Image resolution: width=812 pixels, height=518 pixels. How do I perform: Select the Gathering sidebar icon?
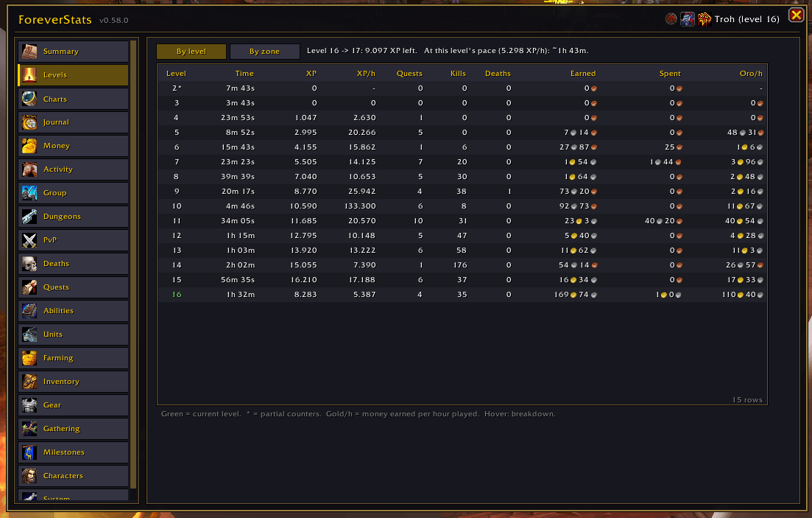tap(29, 429)
